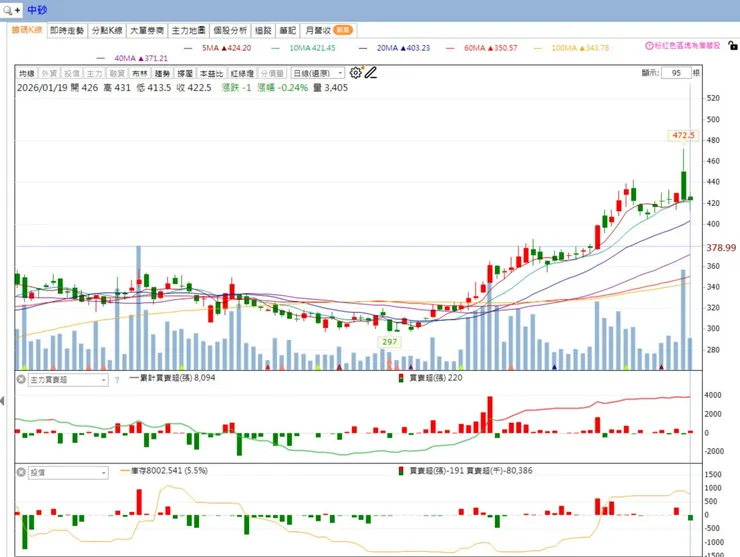Open the 月營收 tab
Viewport: 740px width, 557px height.
pos(328,30)
